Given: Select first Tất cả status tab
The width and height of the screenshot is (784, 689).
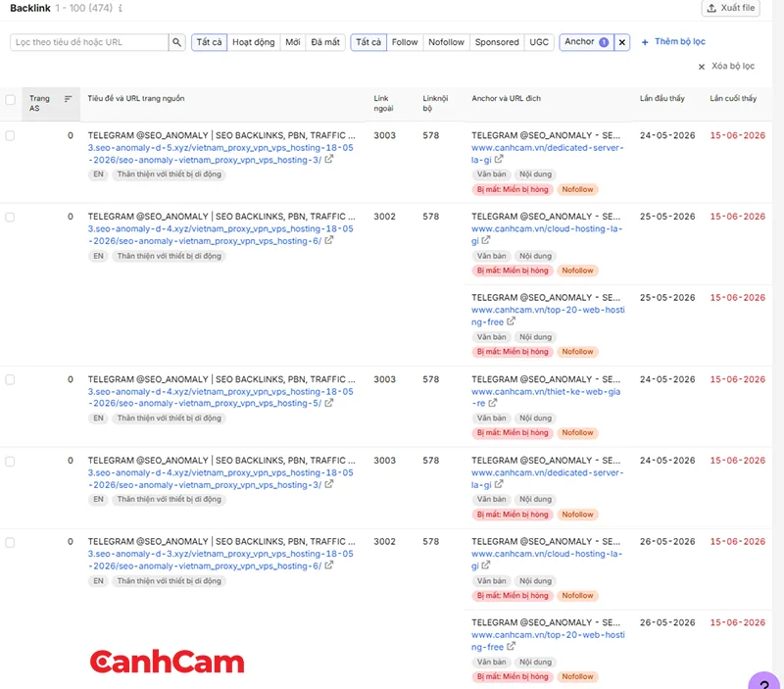Looking at the screenshot, I should 209,42.
